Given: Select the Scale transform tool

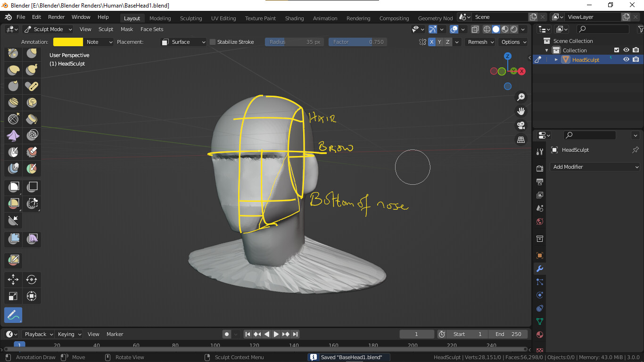Looking at the screenshot, I should pyautogui.click(x=13, y=296).
